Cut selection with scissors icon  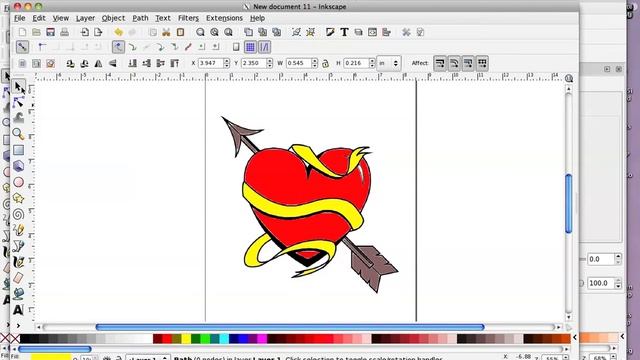click(x=166, y=32)
